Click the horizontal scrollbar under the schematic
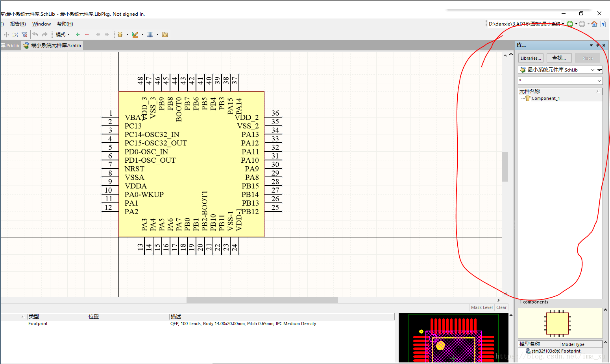610x364 pixels. [262, 300]
